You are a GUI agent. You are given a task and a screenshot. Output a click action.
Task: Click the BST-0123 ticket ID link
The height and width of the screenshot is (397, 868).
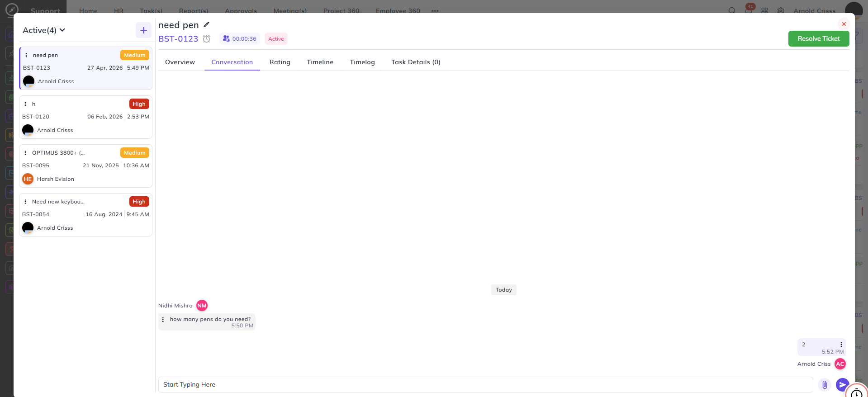tap(178, 39)
